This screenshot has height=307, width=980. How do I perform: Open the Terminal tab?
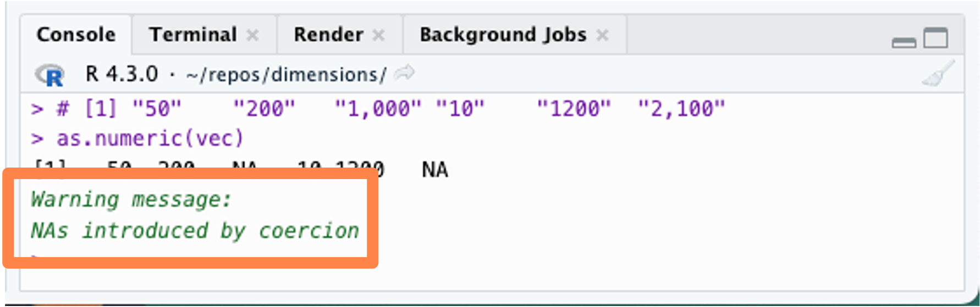click(192, 35)
